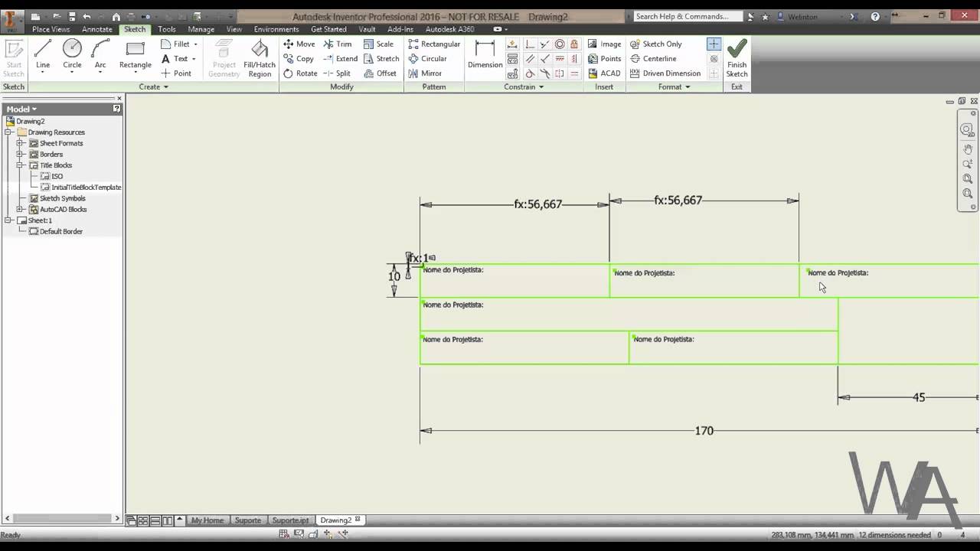Select InitialTitleBlockTemplate in the browser
This screenshot has height=551, width=980.
[x=80, y=187]
